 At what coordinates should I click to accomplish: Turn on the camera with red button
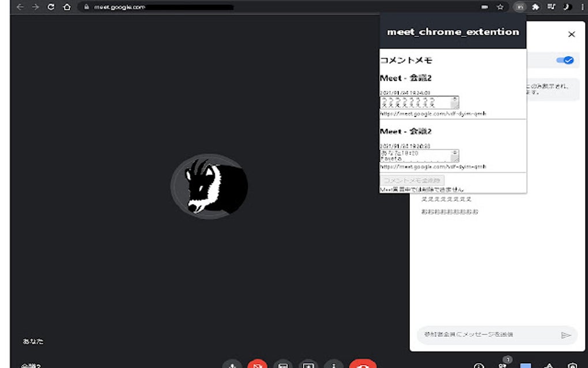click(x=257, y=364)
